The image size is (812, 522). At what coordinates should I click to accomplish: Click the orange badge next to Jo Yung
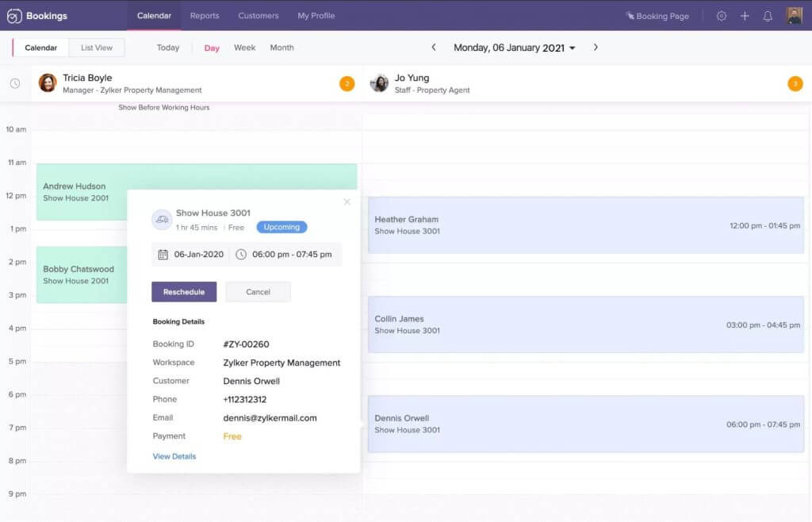[795, 83]
